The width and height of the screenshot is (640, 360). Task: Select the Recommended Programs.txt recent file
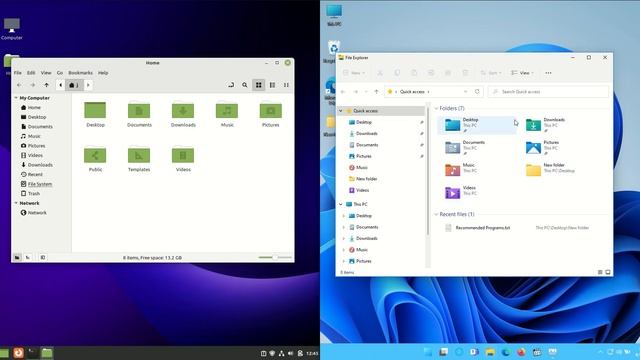point(482,228)
